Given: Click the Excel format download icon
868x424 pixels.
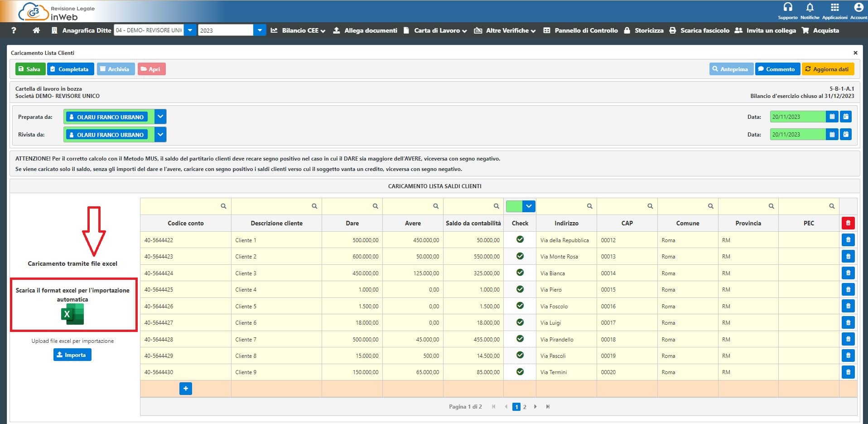Looking at the screenshot, I should [72, 314].
